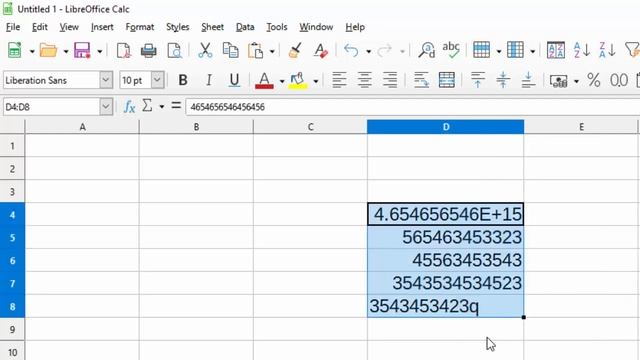
Task: Open the Data menu
Action: click(245, 27)
